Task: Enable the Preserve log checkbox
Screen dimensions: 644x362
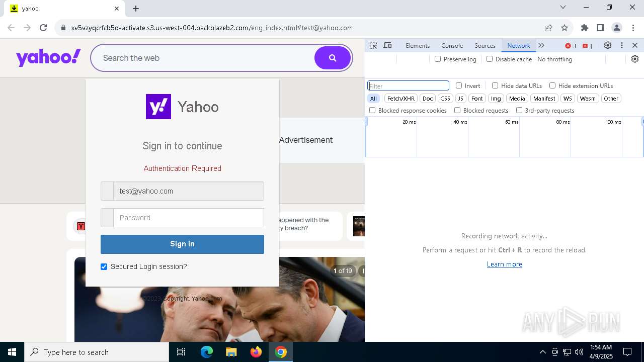Action: [438, 59]
